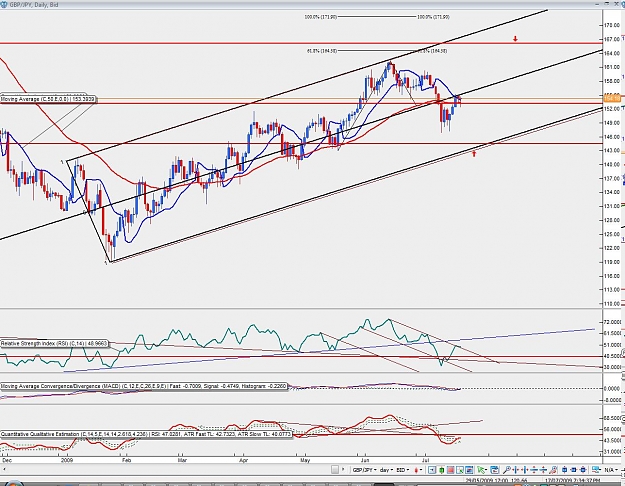Select the MACD indicator label
Viewport: 625px width, 486px height.
click(x=143, y=386)
